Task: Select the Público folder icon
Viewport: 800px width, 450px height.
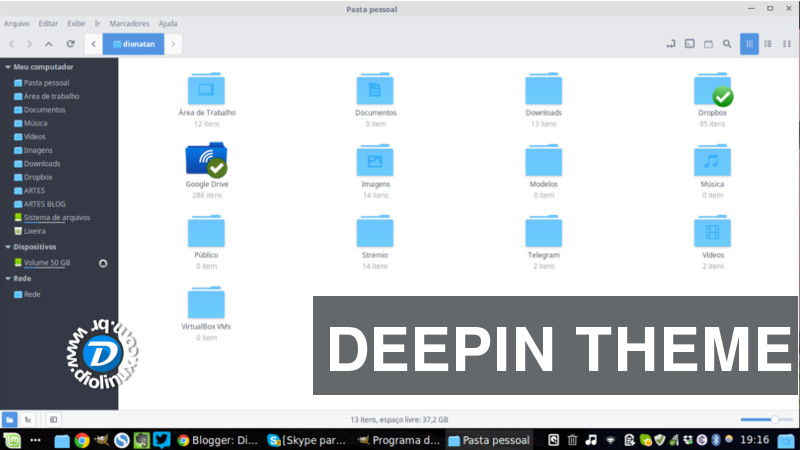Action: pos(206,231)
